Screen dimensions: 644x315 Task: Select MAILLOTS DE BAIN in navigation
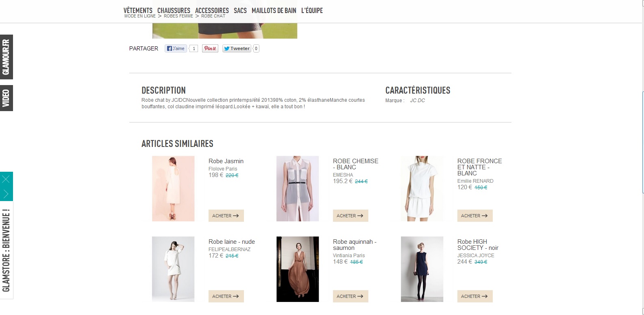(x=274, y=10)
